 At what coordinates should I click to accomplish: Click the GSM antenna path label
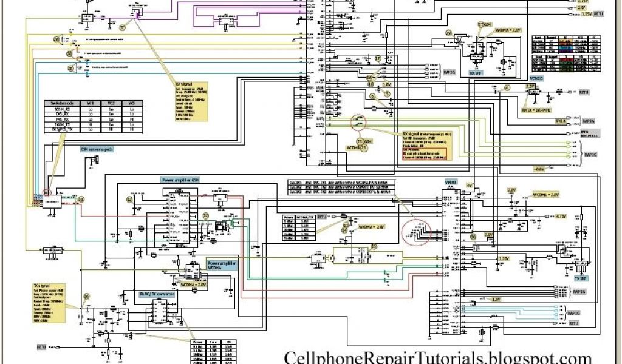(97, 149)
